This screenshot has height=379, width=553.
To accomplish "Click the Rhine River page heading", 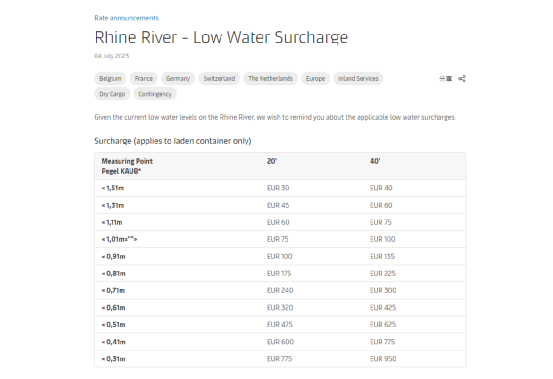I will [x=221, y=37].
